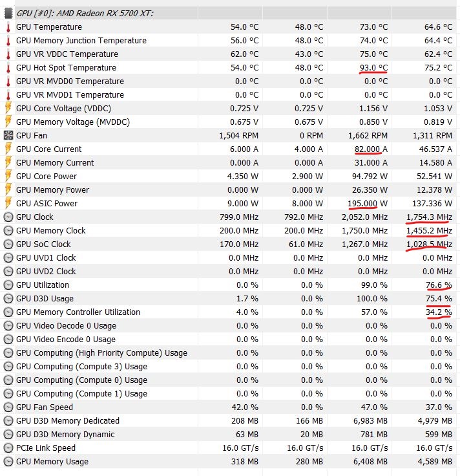
Task: Click clock icon beside GPU Utilization
Action: tap(8, 285)
